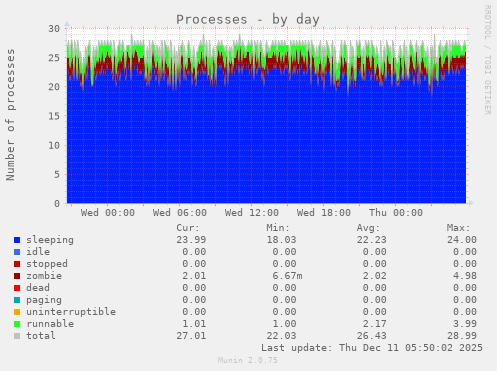Click the 'Wed 00:00' time axis label
Screen dimensions: 497x371
(x=108, y=213)
